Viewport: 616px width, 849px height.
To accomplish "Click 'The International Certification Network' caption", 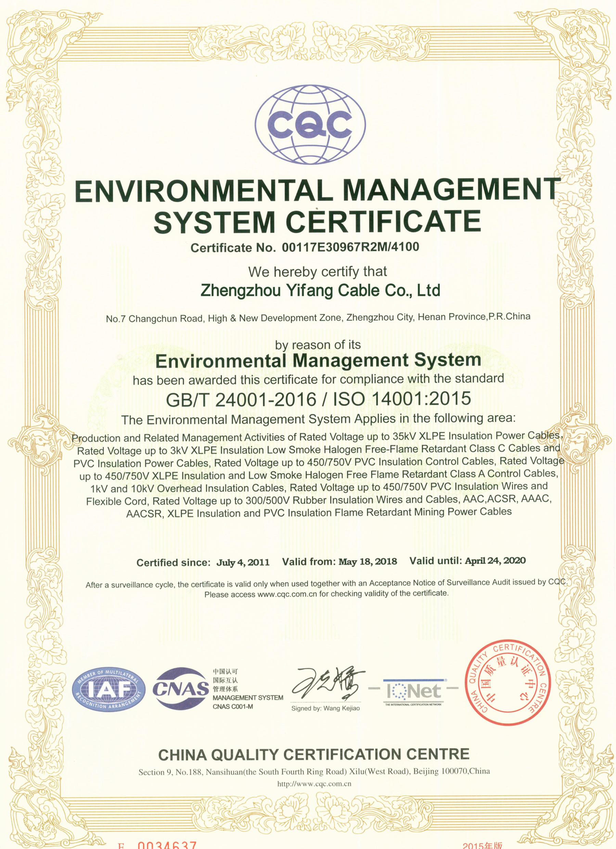I will [413, 705].
